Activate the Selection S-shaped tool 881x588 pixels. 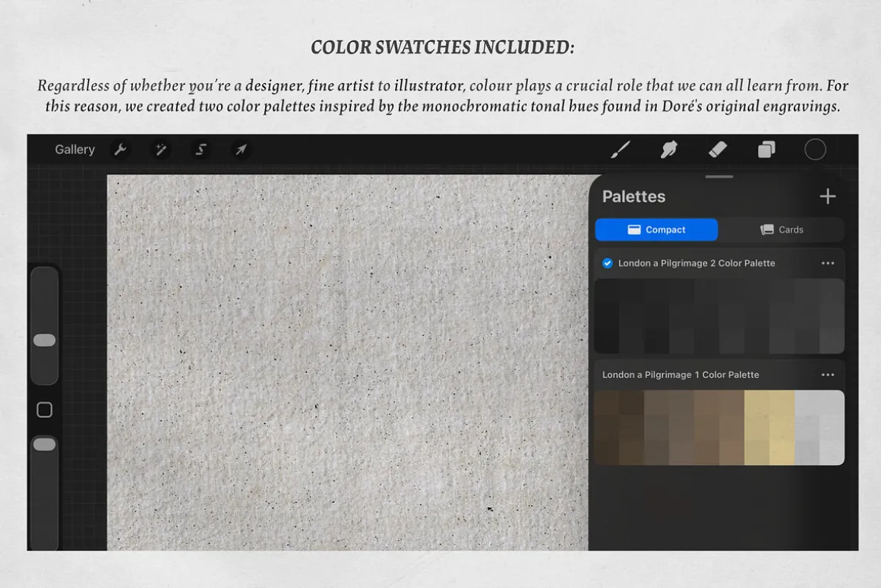coord(201,150)
